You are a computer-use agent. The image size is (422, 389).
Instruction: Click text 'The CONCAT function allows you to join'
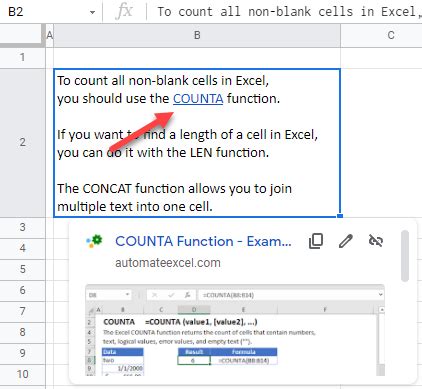tap(174, 189)
